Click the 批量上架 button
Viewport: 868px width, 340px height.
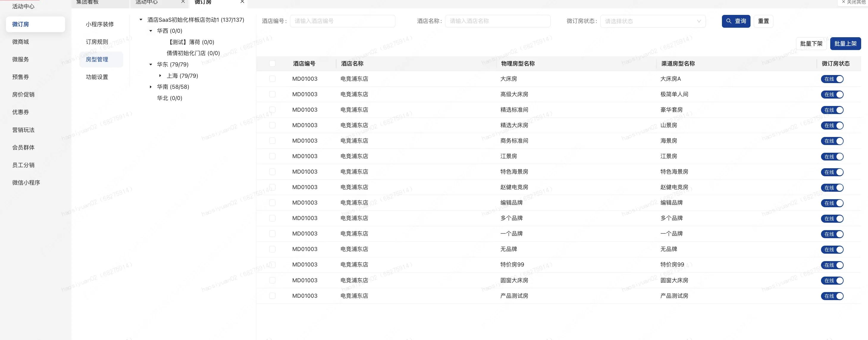click(845, 44)
